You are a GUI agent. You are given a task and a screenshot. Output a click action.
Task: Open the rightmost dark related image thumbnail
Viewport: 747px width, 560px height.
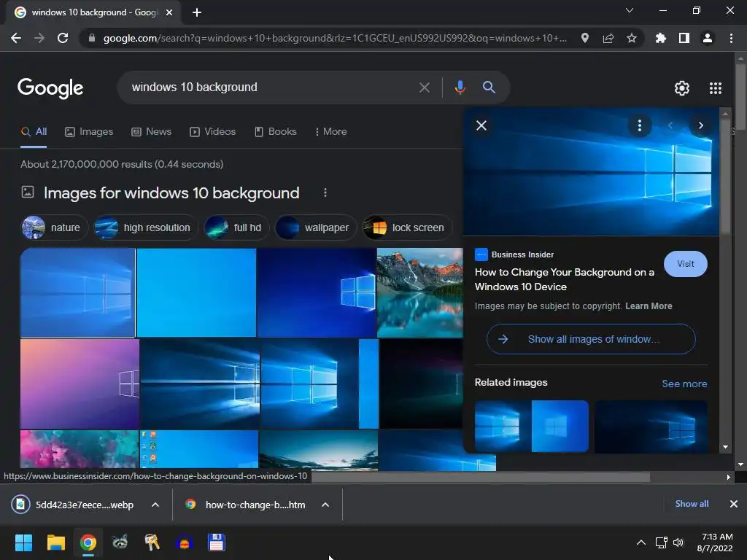[651, 426]
